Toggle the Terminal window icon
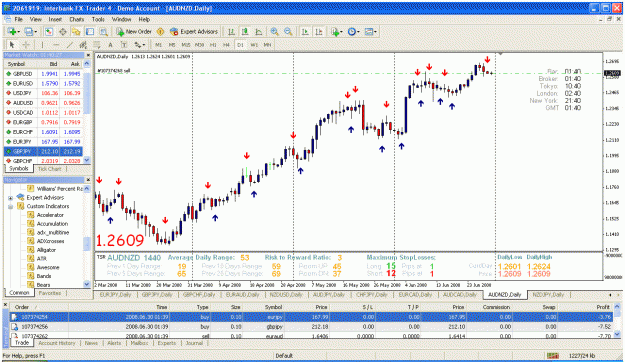Viewport: 625px width, 362px height. (x=90, y=31)
